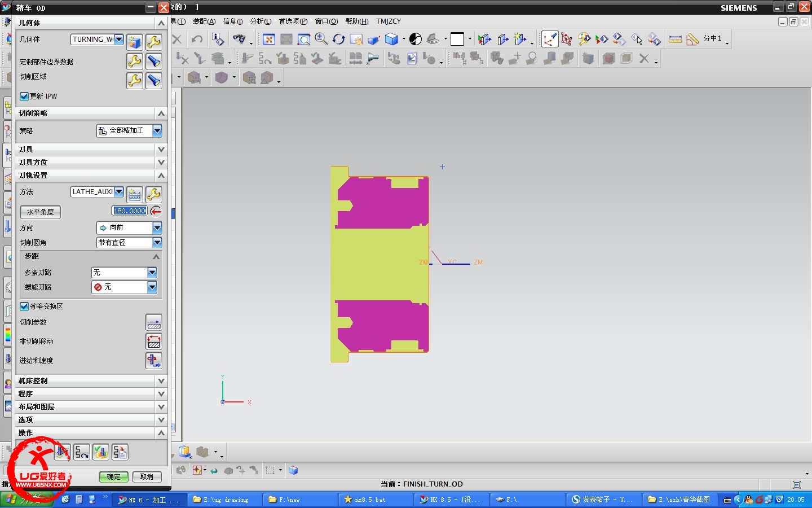This screenshot has height=508, width=812.
Task: Open the 分析(L) menu
Action: 261,21
